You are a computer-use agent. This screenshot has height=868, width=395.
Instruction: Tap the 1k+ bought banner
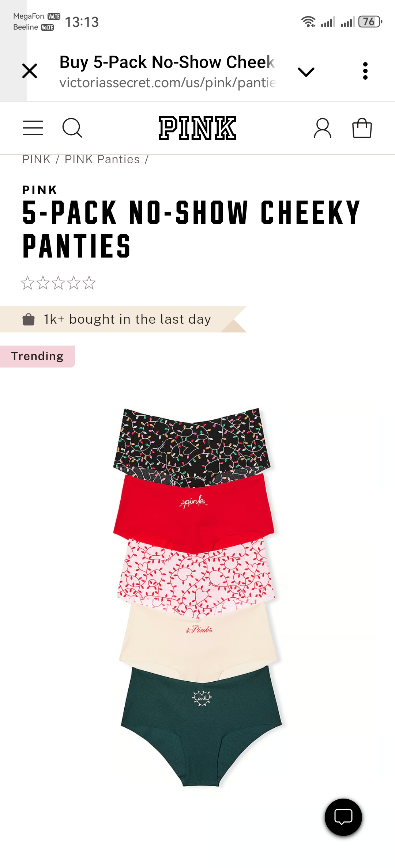coord(123,319)
